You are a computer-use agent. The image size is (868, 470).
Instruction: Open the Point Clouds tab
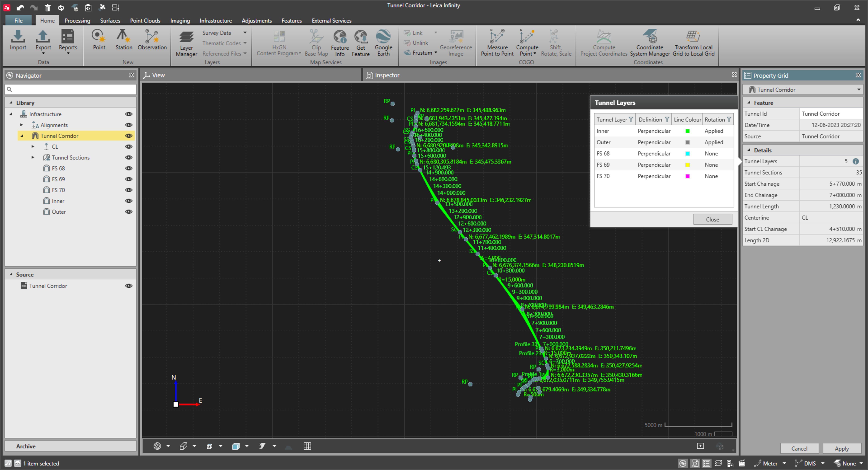click(145, 21)
